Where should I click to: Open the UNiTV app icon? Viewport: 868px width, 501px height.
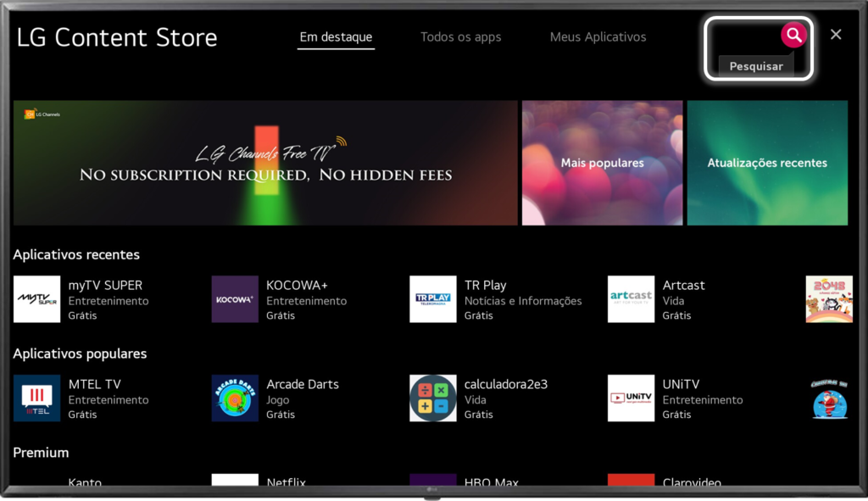click(631, 398)
